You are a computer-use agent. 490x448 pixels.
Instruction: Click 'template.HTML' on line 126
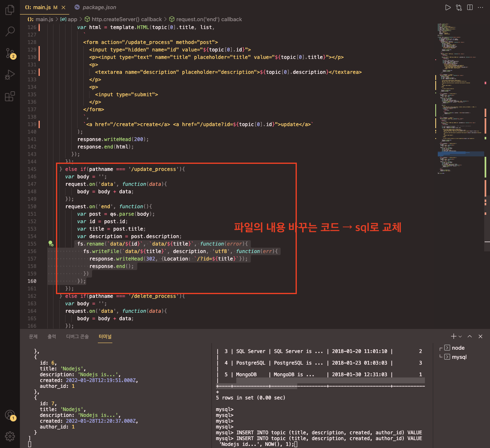tap(129, 27)
